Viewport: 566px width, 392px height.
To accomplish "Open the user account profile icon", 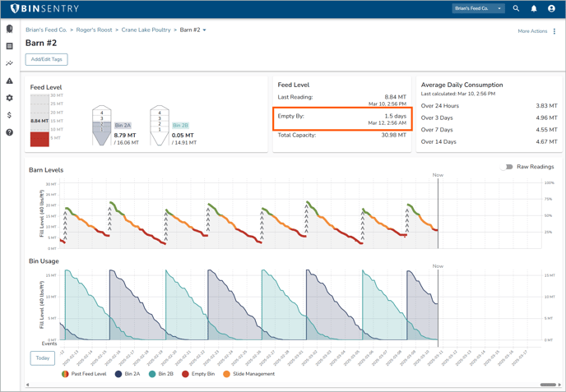I will tap(551, 8).
